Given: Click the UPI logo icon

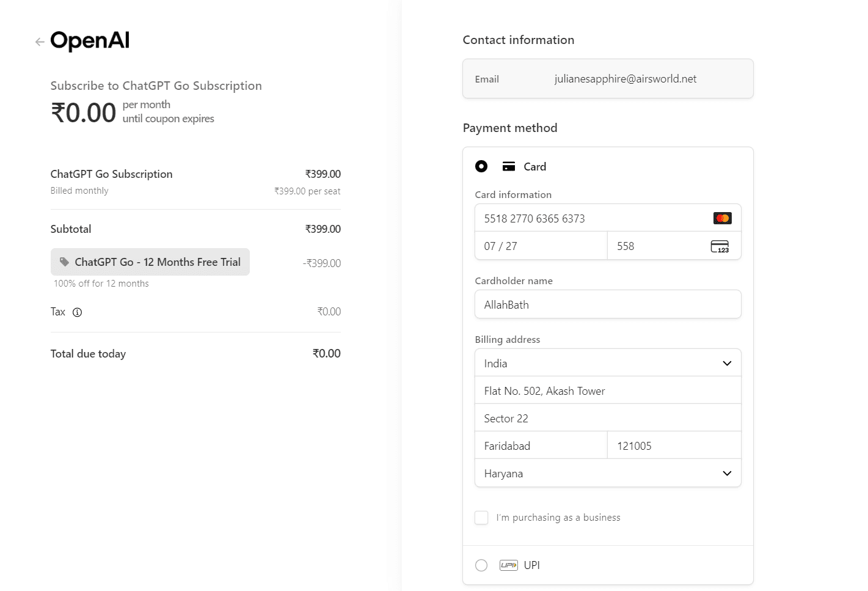Looking at the screenshot, I should point(508,565).
